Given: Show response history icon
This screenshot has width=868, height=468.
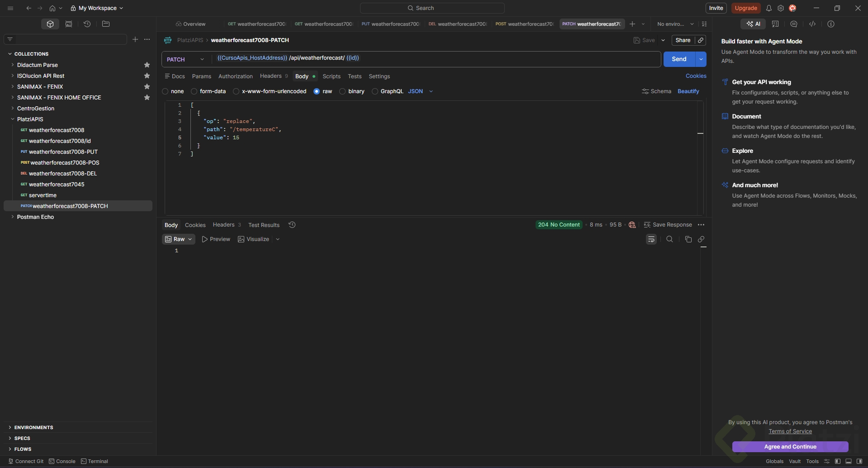Looking at the screenshot, I should [292, 225].
